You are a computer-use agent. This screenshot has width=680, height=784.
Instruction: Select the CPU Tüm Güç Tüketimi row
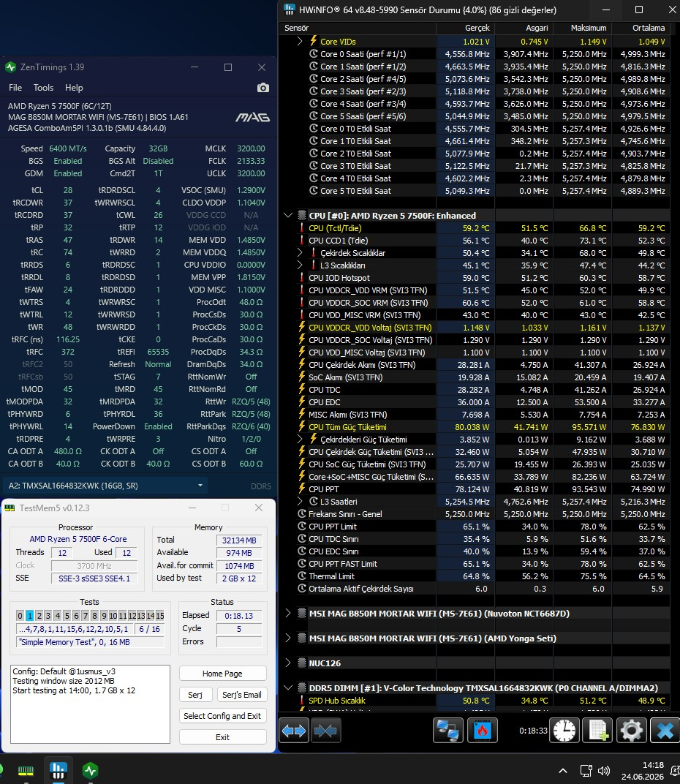[x=475, y=427]
